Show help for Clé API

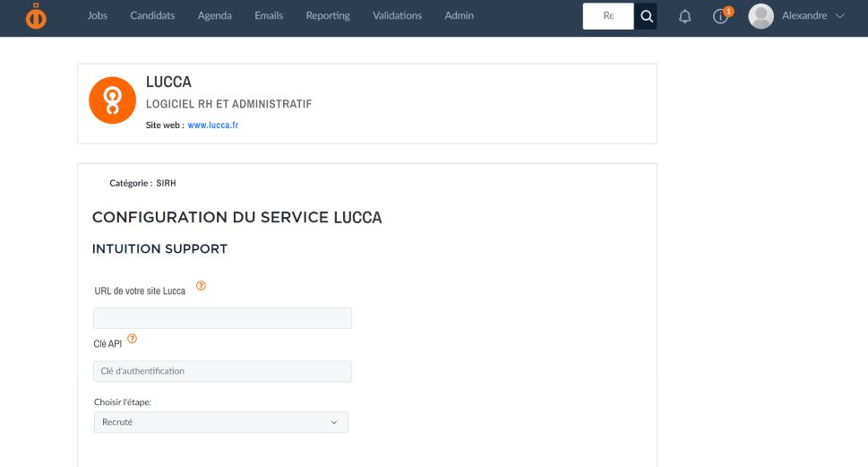pyautogui.click(x=132, y=339)
